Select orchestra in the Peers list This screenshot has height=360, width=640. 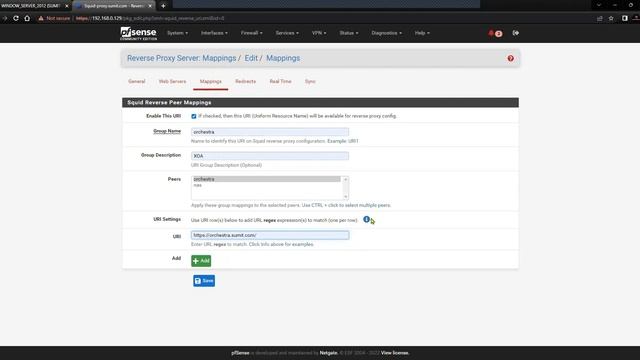point(266,179)
